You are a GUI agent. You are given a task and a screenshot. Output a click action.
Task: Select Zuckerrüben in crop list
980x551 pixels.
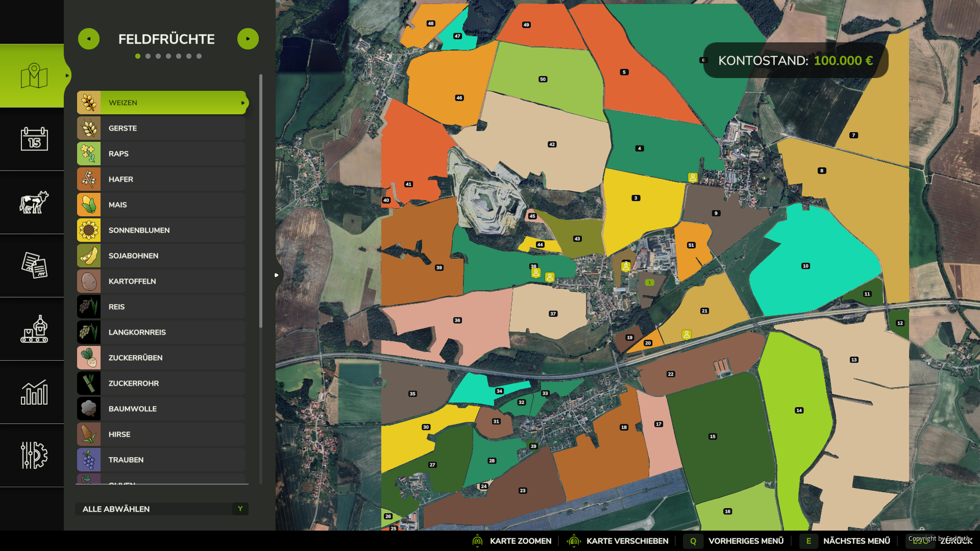click(161, 358)
